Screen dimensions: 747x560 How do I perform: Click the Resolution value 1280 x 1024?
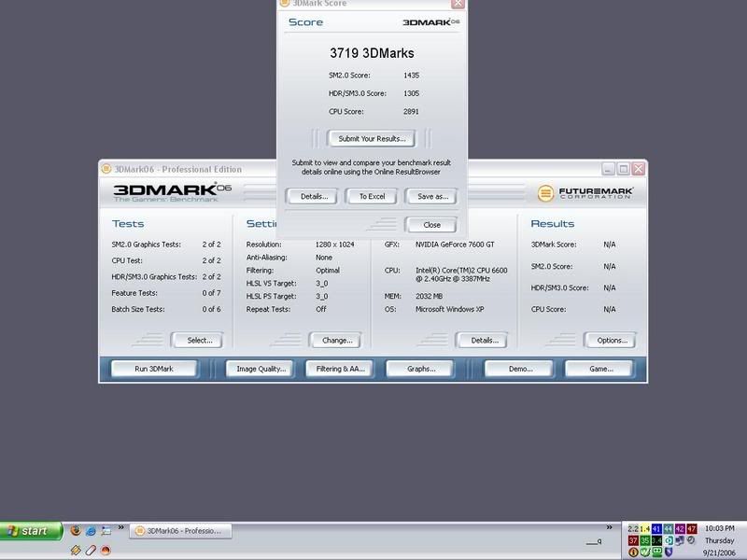334,245
